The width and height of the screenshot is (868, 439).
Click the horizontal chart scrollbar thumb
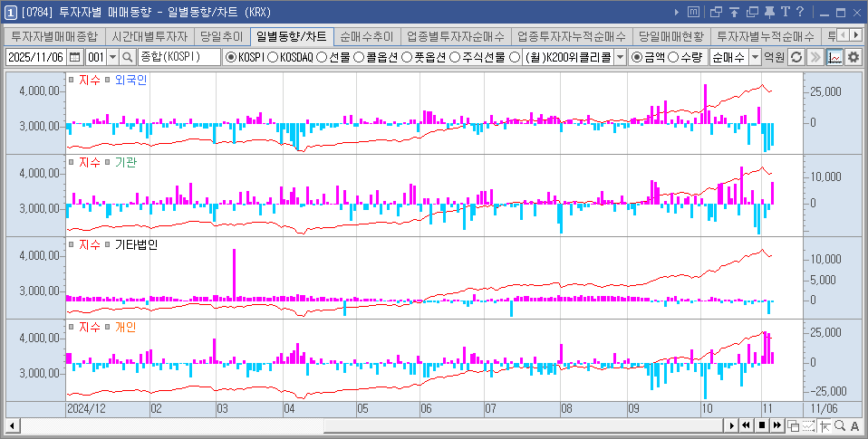[x=524, y=425]
